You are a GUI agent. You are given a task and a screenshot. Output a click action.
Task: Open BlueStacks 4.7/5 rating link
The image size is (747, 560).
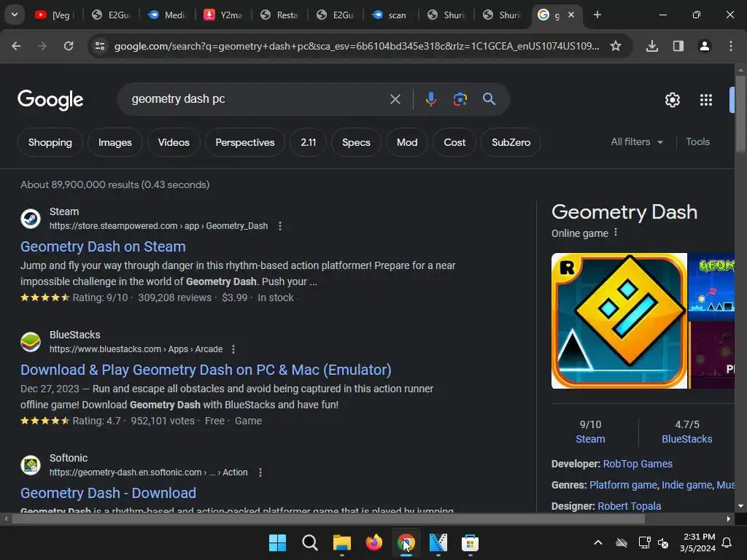[x=686, y=439]
